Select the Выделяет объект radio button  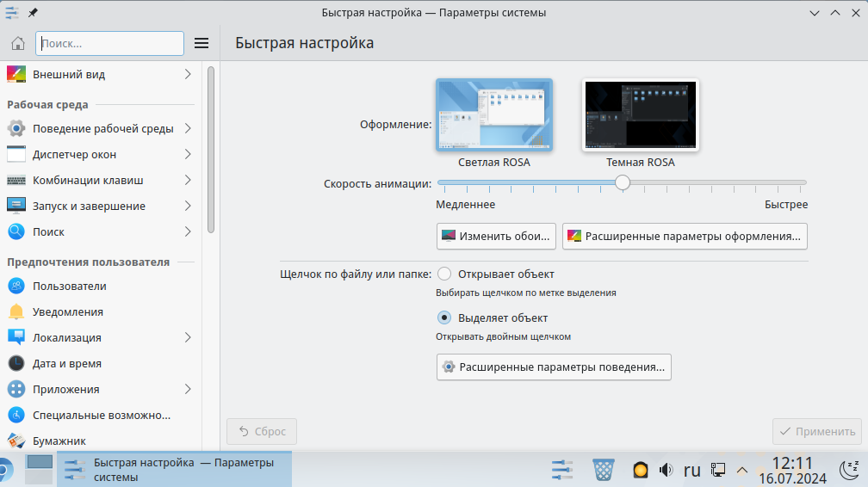(x=444, y=317)
